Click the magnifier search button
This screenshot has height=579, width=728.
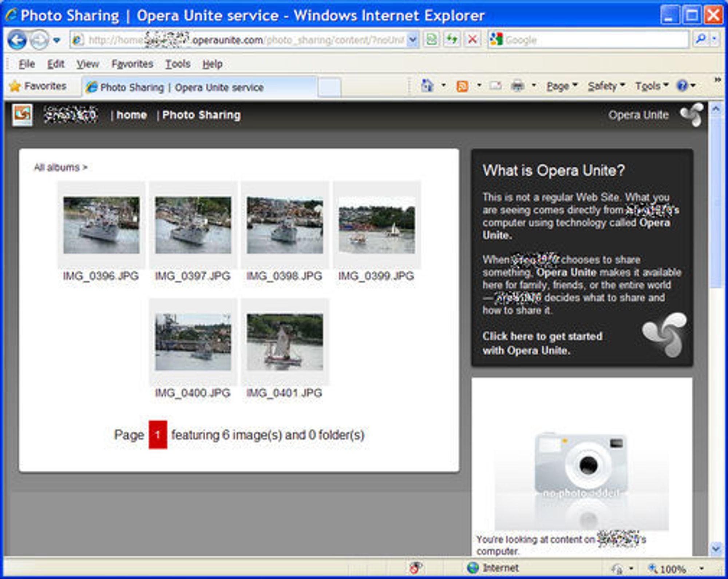tap(700, 39)
